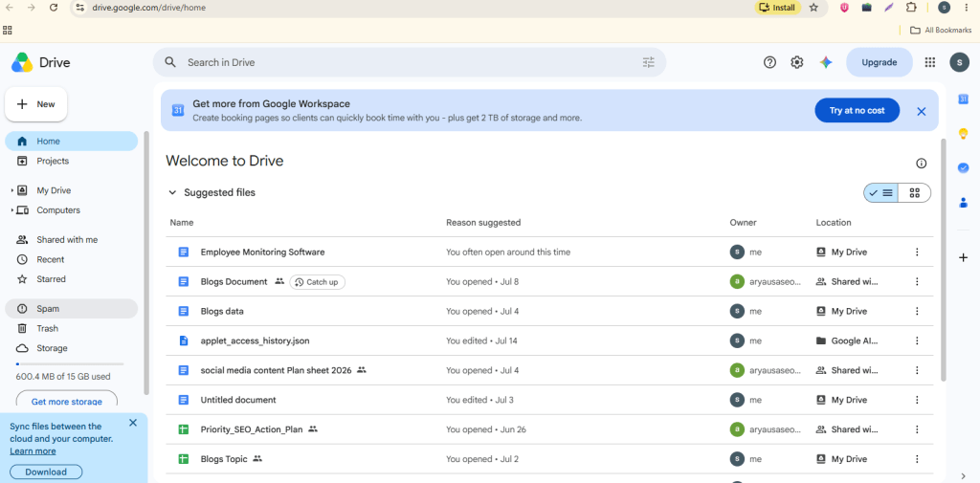Launch the Gemini sparkle icon
Screen dimensions: 980x483
click(x=826, y=62)
